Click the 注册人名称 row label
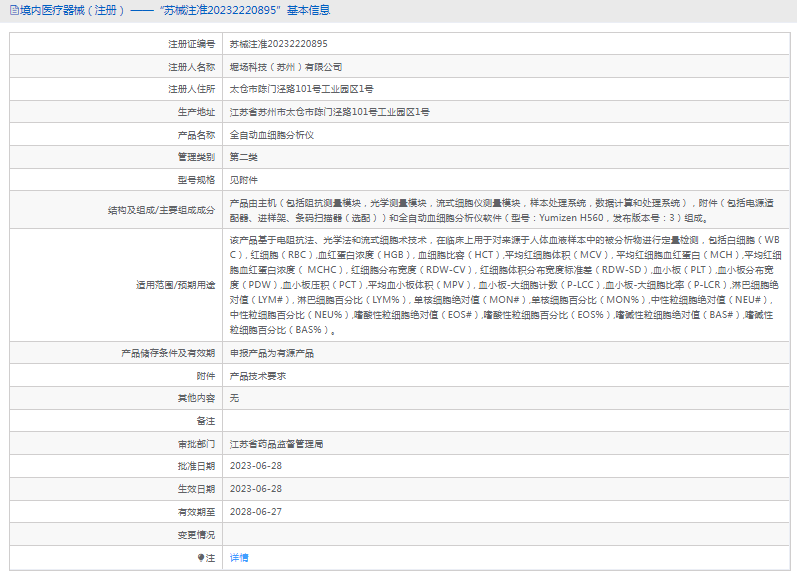 coord(192,67)
